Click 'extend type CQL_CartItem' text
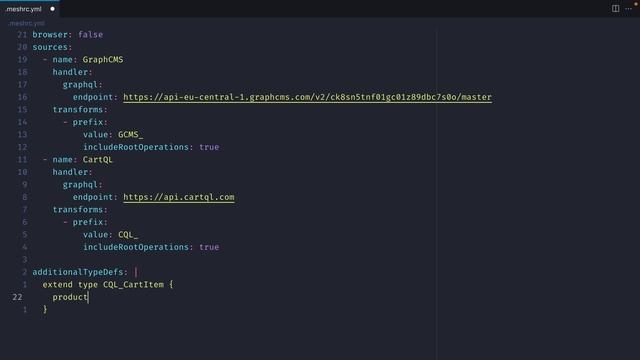The height and width of the screenshot is (360, 640). 103,284
